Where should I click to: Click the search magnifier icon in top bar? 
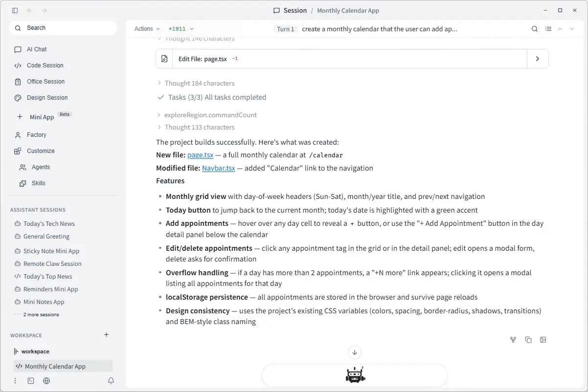point(535,29)
